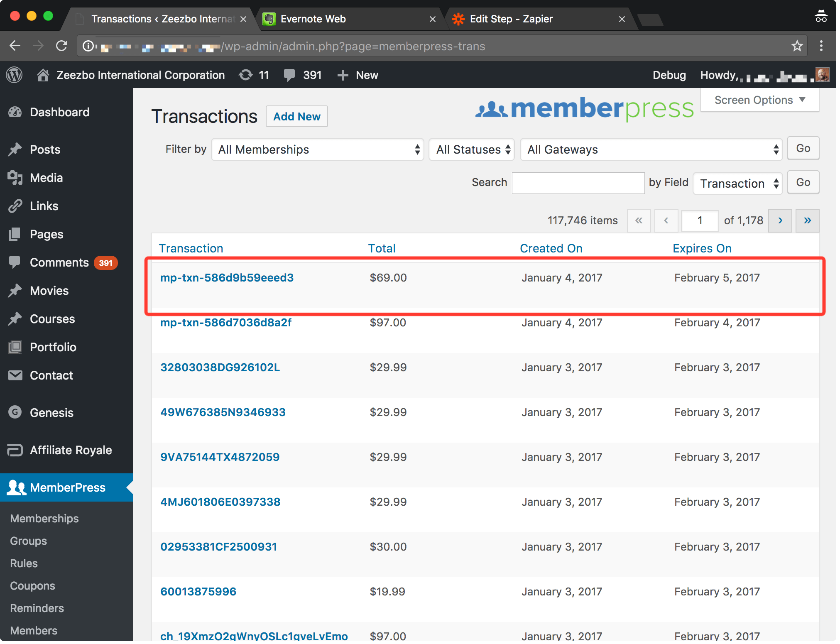The height and width of the screenshot is (644, 840).
Task: Click the Courses pin icon
Action: 15,319
